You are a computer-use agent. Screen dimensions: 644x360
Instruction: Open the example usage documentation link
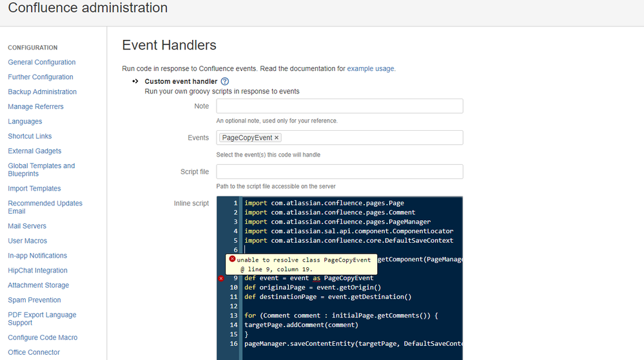click(x=371, y=68)
